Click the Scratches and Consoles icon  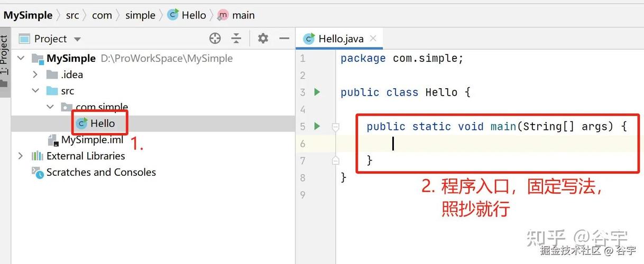tap(37, 172)
